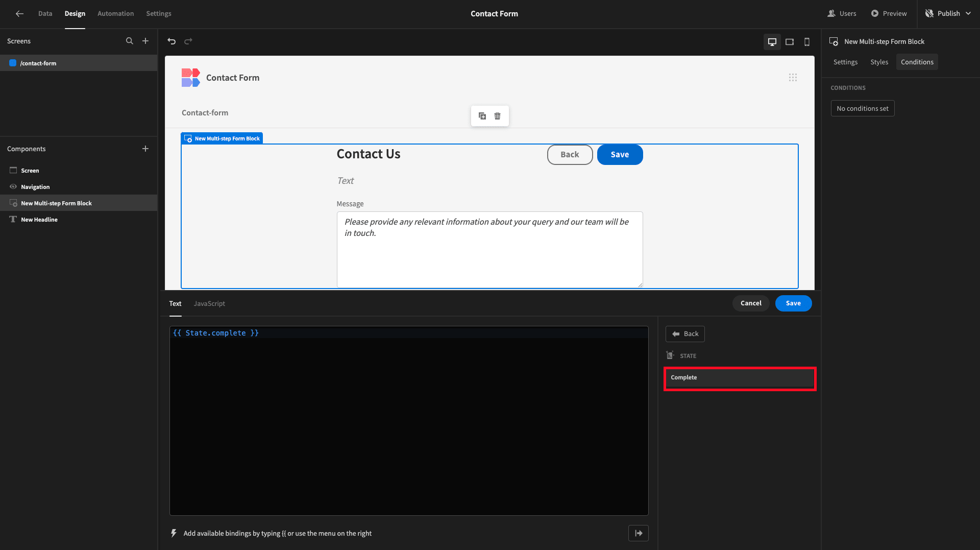Click the Budibase logo in the preview
The image size is (980, 550).
point(191,78)
